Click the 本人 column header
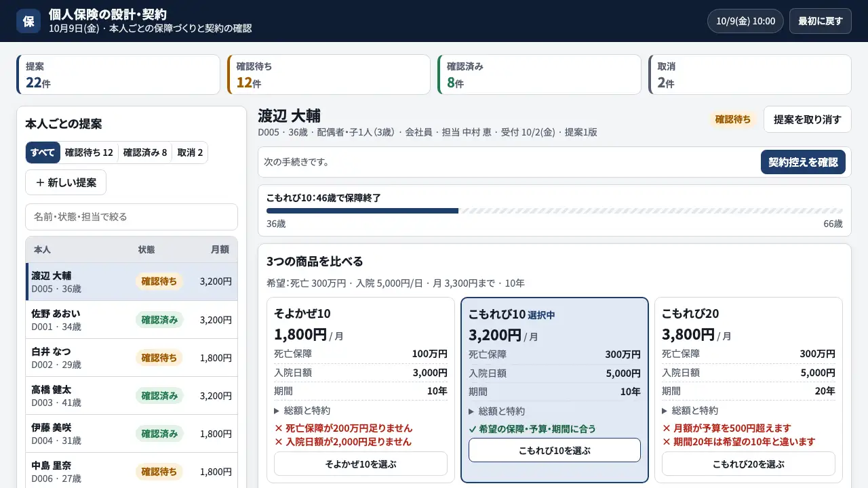Viewport: 868px width, 488px height. [x=42, y=249]
